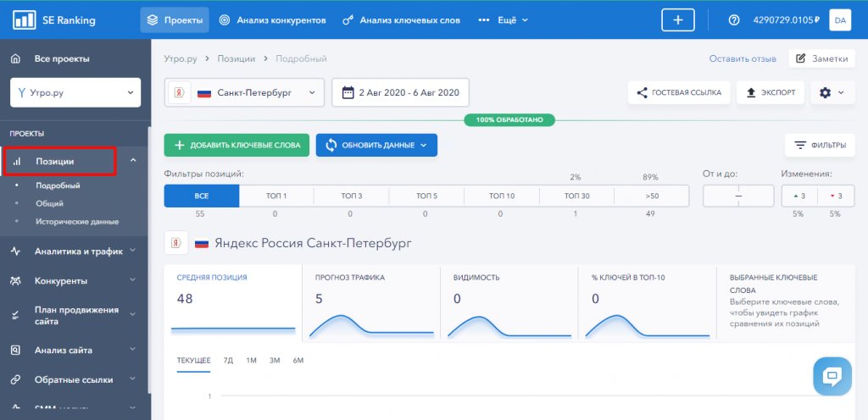Click the home icon for All projects
Viewport: 868px width, 420px height.
coord(15,59)
